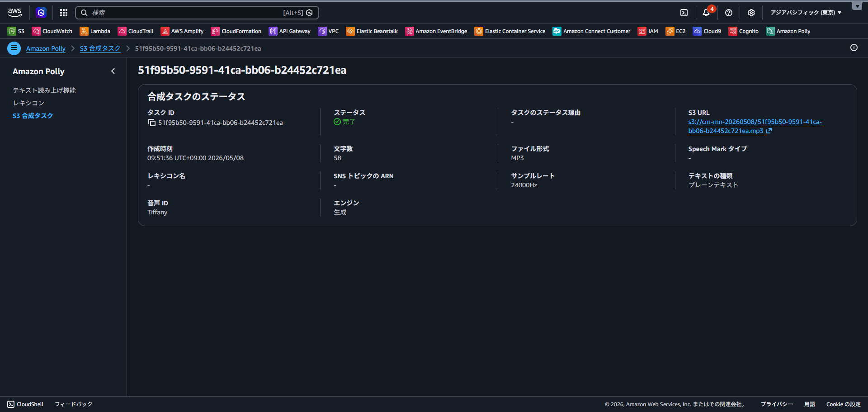Viewport: 868px width, 412px height.
Task: Open the Elastic Container Service shortcut
Action: (510, 31)
